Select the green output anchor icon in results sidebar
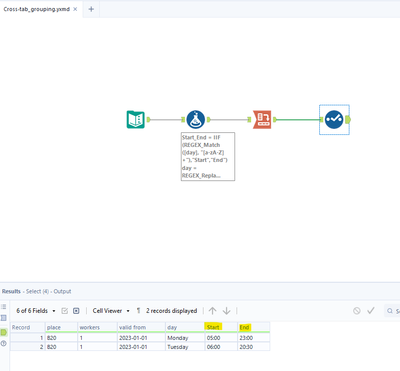This screenshot has height=371, width=400. coord(4,332)
